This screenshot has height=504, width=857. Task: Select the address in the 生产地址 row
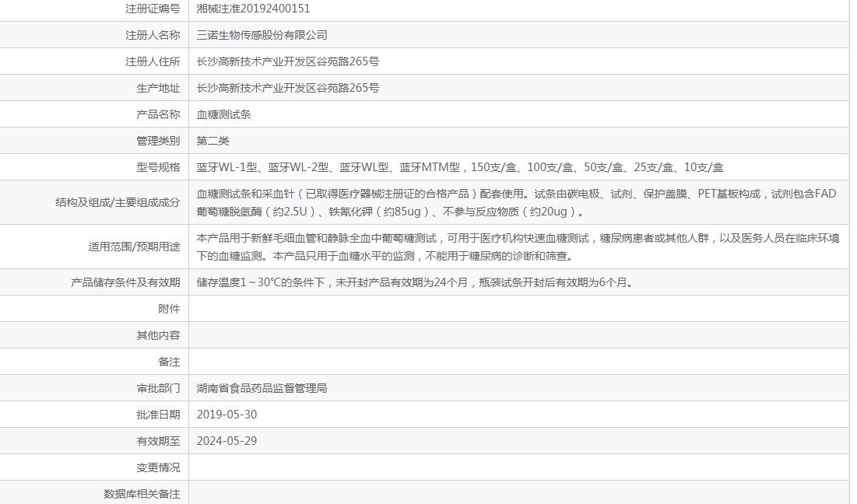tap(287, 88)
